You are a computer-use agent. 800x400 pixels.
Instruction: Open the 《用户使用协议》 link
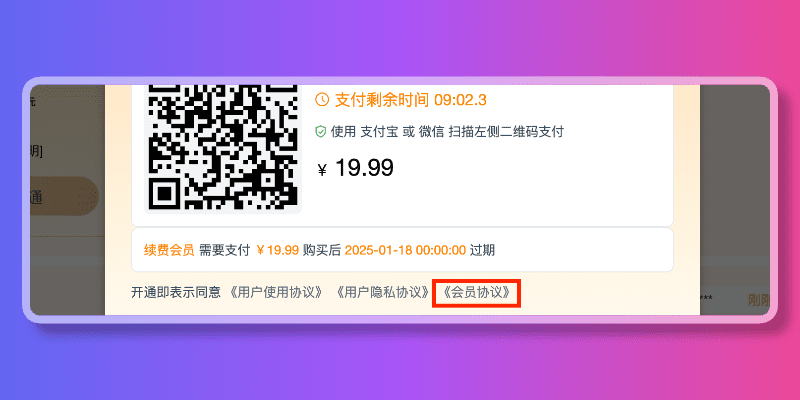coord(277,292)
